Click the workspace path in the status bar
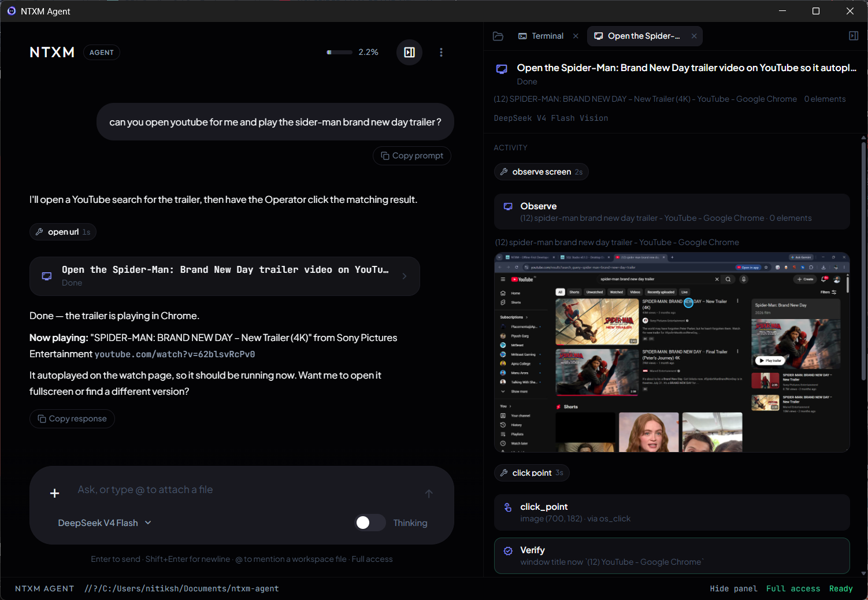The height and width of the screenshot is (600, 868). click(181, 588)
